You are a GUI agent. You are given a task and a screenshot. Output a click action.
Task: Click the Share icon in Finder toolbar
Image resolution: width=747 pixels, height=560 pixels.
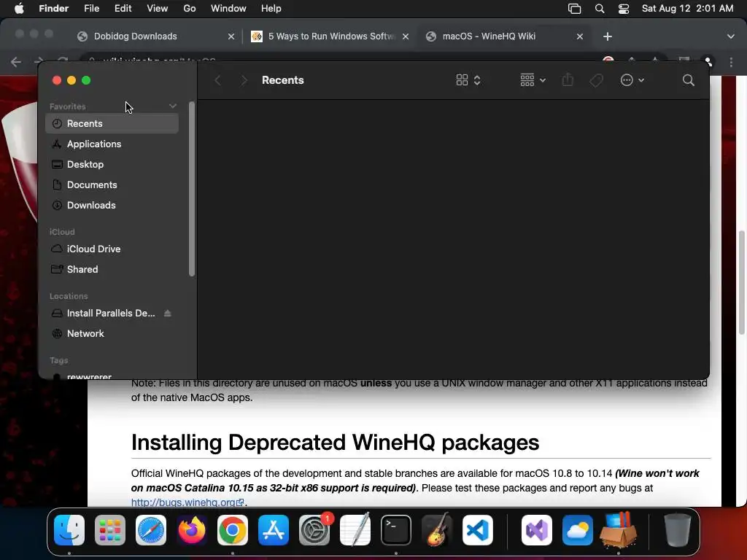pos(568,80)
